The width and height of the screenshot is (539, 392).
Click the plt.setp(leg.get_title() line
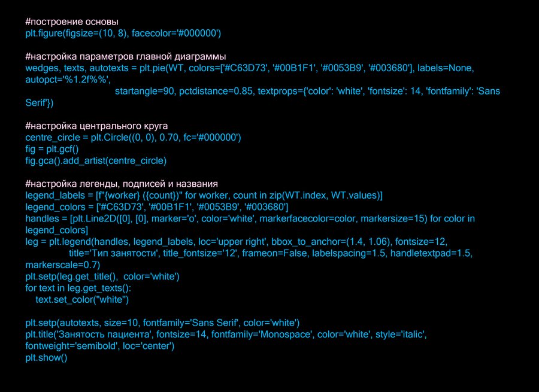tap(102, 276)
